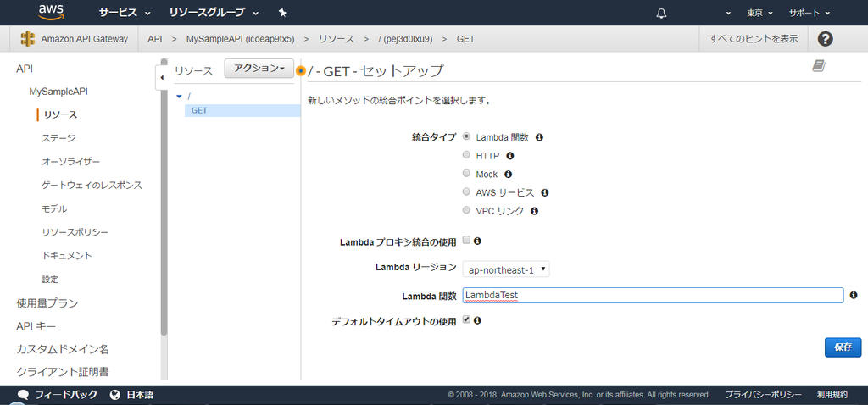Open ゲートウェイのレスポンス in the sidebar
Viewport: 868px width, 405px height.
(x=92, y=186)
